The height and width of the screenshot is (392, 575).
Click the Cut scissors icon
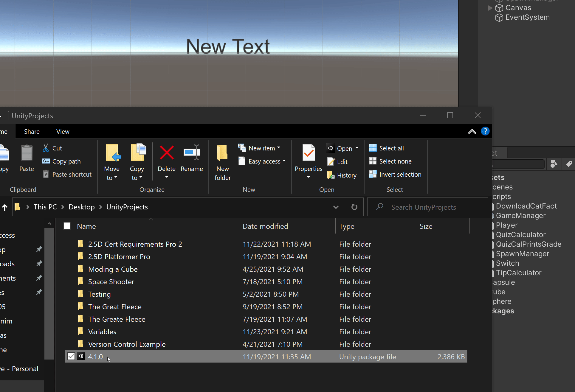pyautogui.click(x=46, y=148)
